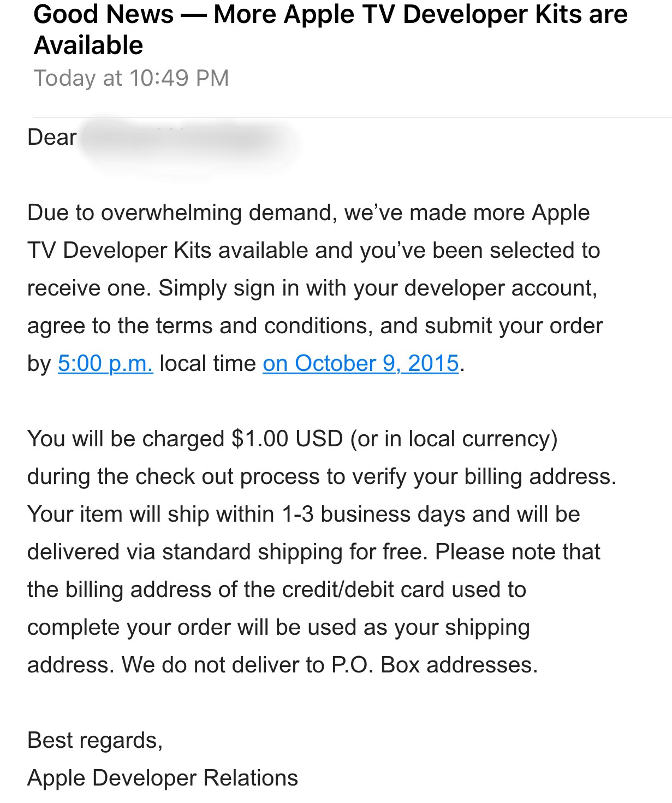Click the email subject Good News headline
The image size is (672, 803).
(331, 29)
